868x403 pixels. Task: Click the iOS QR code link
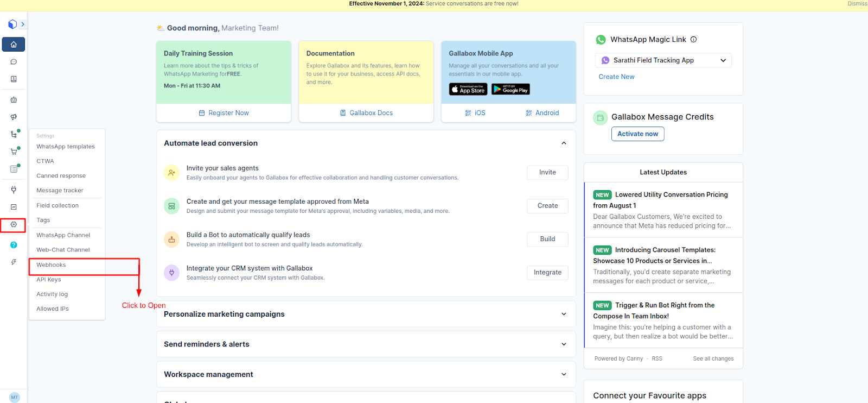[x=475, y=113]
